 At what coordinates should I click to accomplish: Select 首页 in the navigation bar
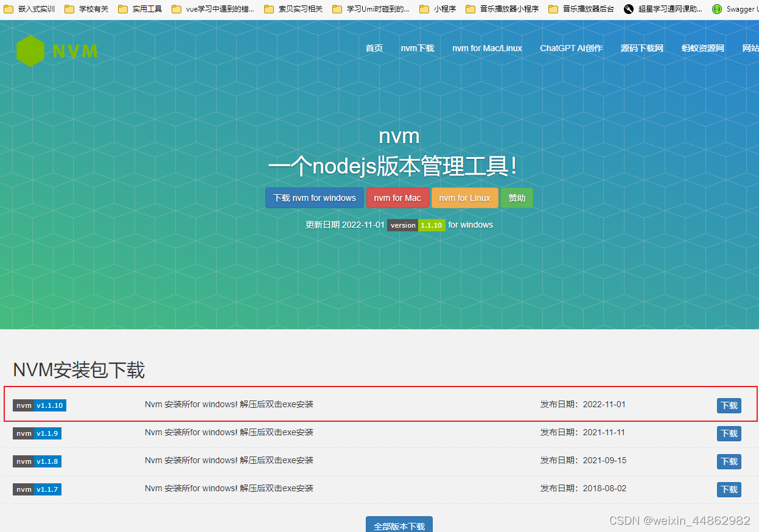[x=374, y=48]
